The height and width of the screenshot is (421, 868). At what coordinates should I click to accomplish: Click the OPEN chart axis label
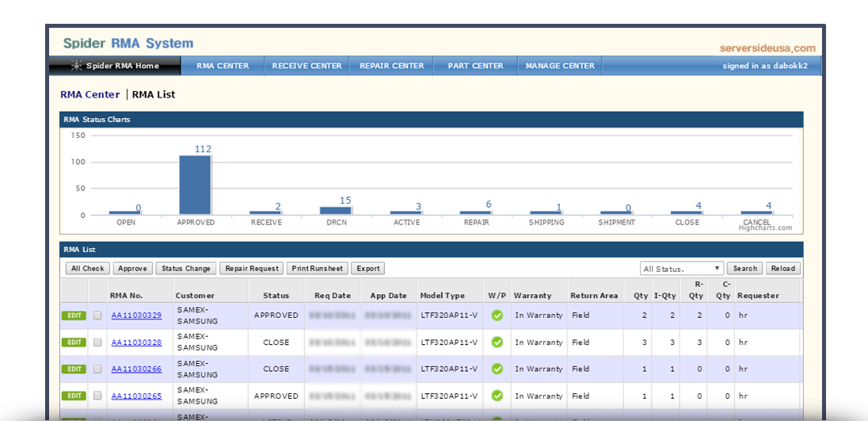pyautogui.click(x=126, y=222)
